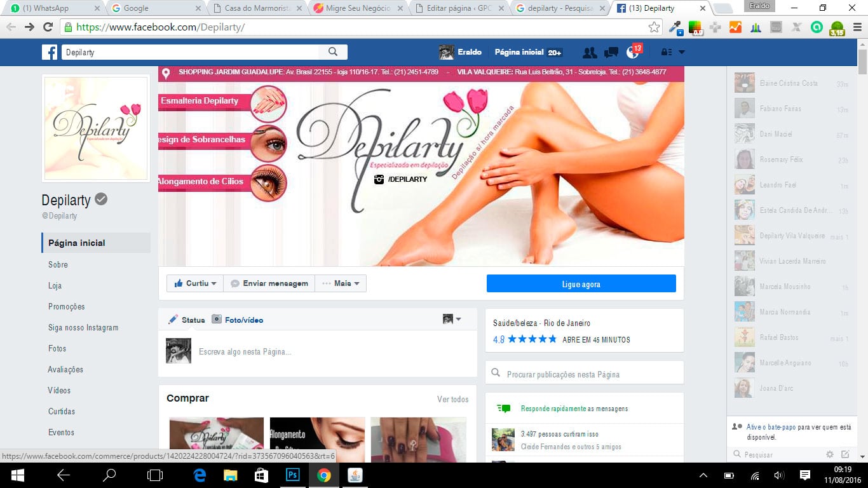Open the notifications globe showing 13

[633, 52]
